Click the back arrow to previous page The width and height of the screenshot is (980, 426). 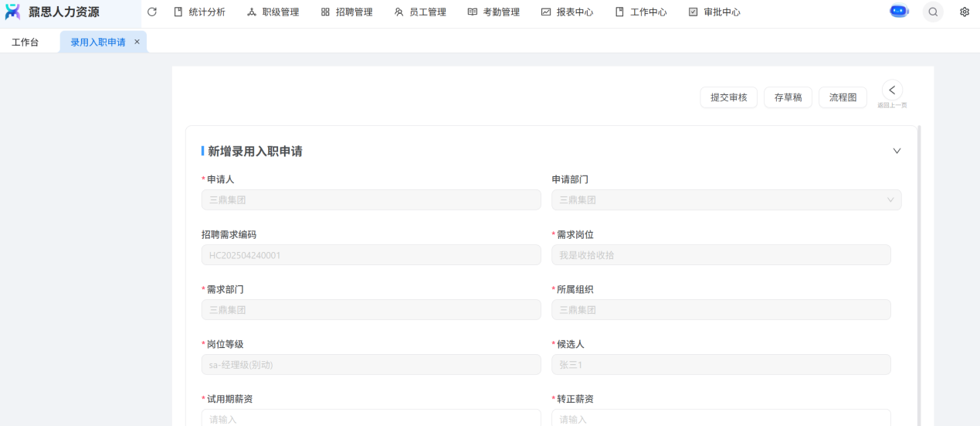pyautogui.click(x=892, y=90)
